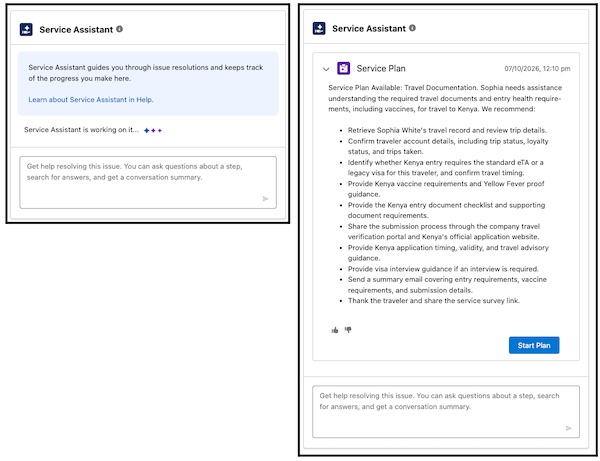
Task: Click bullet 'Confirm traveler account details'
Action: (448, 147)
